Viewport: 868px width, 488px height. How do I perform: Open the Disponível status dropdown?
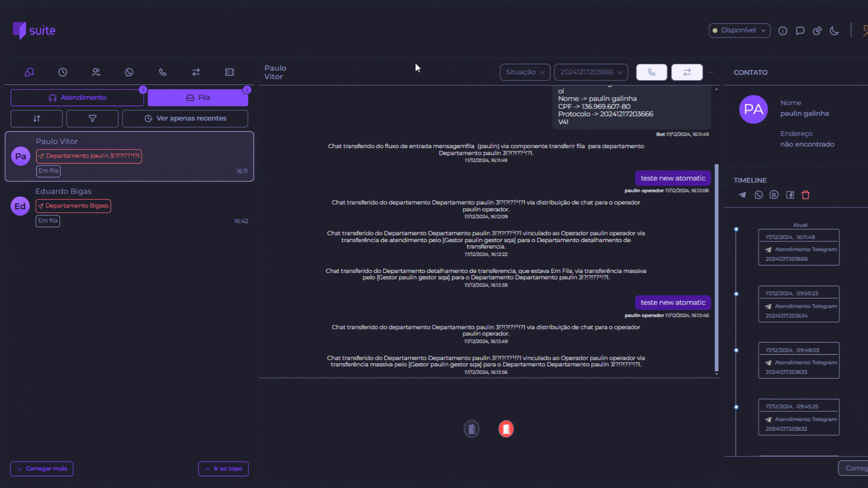(739, 30)
